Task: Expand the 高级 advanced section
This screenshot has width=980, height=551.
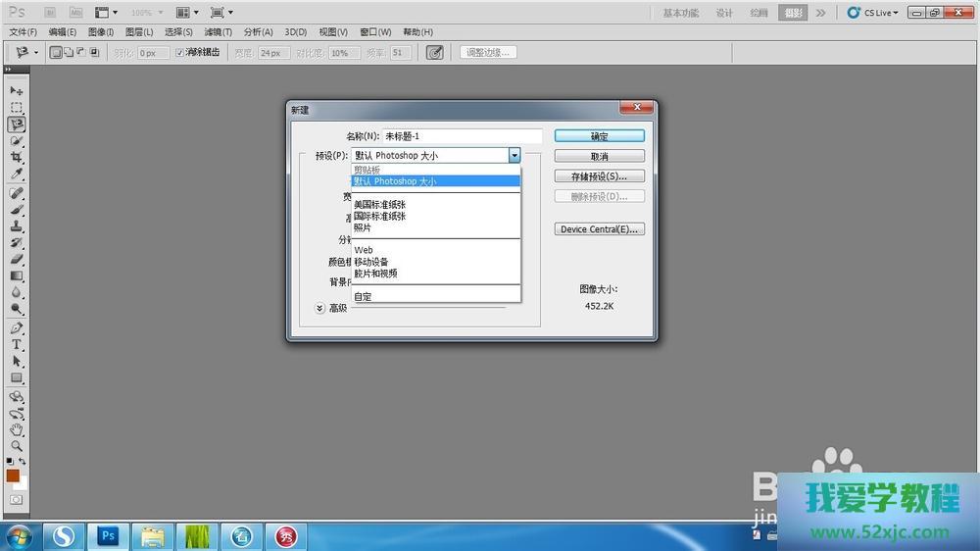Action: point(320,308)
